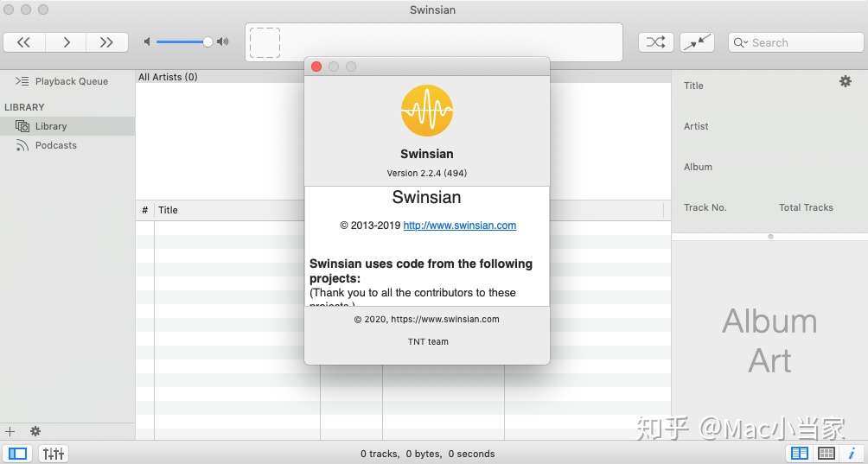The width and height of the screenshot is (868, 464).
Task: Click the © 2020 swinsian.com footer text
Action: tap(426, 319)
